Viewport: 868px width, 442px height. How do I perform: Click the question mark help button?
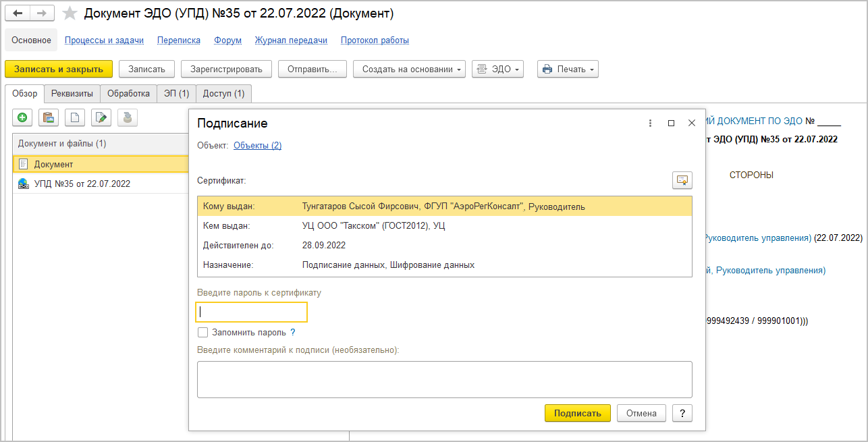pos(682,413)
